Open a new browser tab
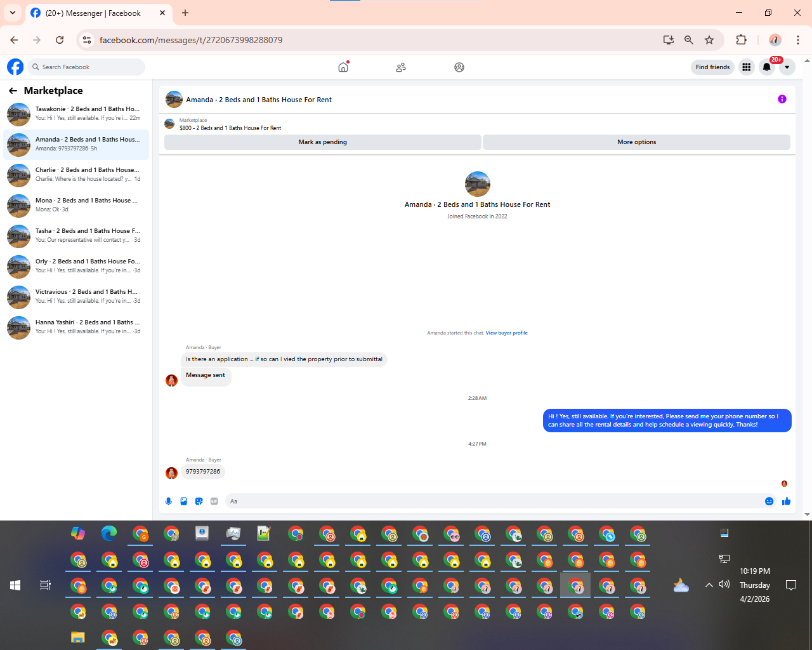Viewport: 812px width, 650px height. pos(185,13)
